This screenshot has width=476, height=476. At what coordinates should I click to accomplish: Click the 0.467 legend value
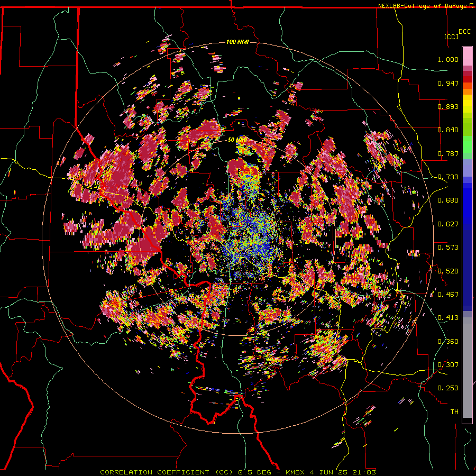tap(448, 295)
